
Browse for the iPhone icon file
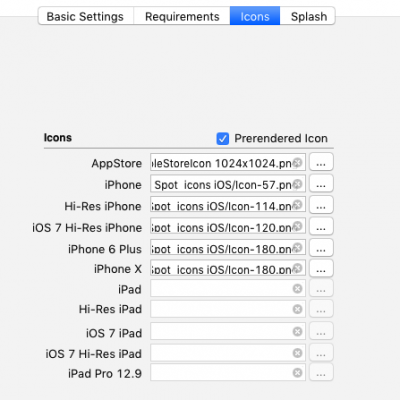pyautogui.click(x=321, y=184)
